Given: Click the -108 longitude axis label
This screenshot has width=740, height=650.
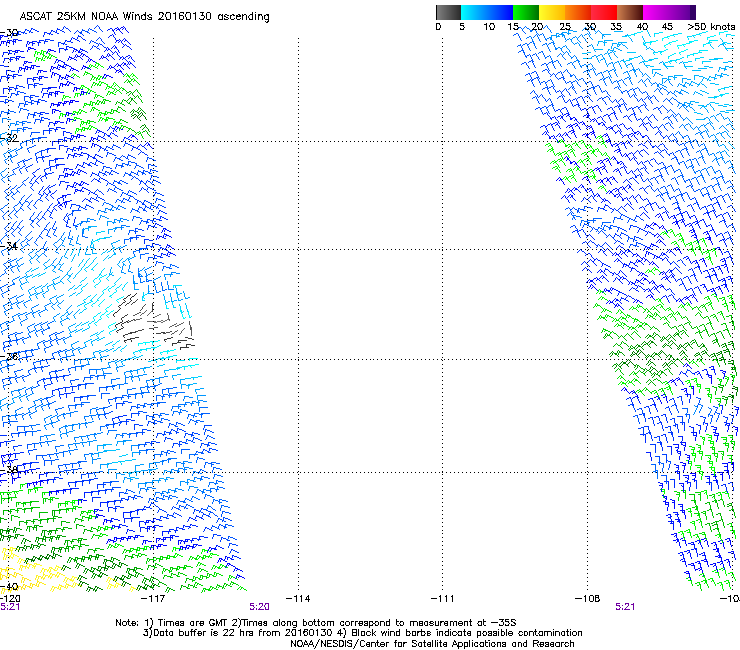Looking at the screenshot, I should pos(588,599).
